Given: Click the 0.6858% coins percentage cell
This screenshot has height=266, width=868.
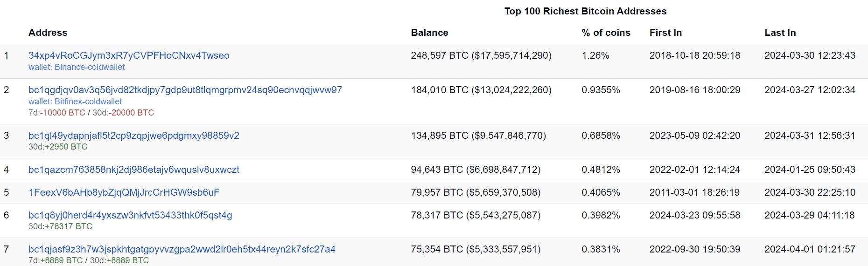Looking at the screenshot, I should 601,136.
